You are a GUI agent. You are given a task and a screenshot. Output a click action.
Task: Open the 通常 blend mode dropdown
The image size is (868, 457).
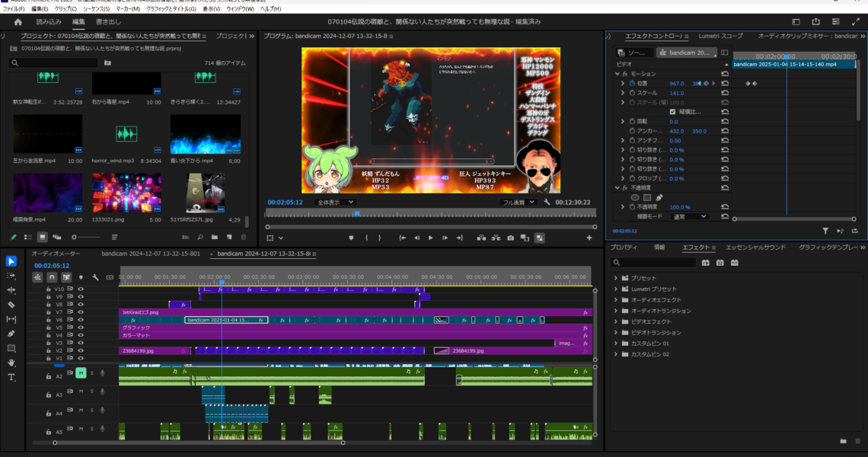point(689,216)
